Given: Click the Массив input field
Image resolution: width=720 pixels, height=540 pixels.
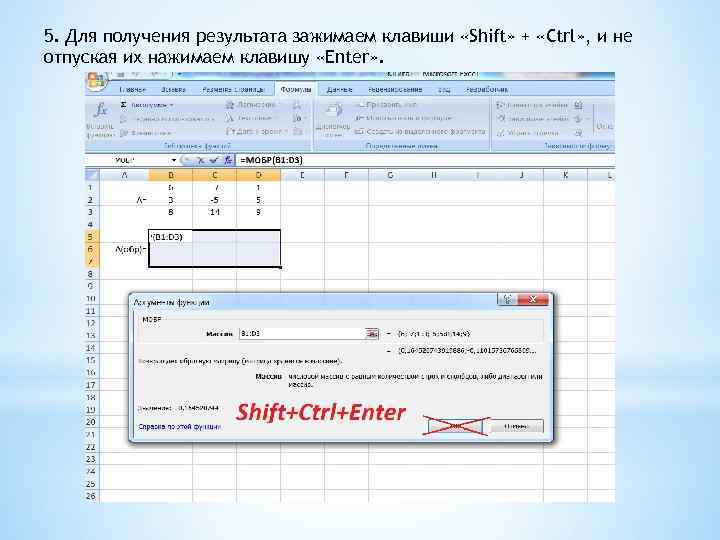Looking at the screenshot, I should coord(302,334).
